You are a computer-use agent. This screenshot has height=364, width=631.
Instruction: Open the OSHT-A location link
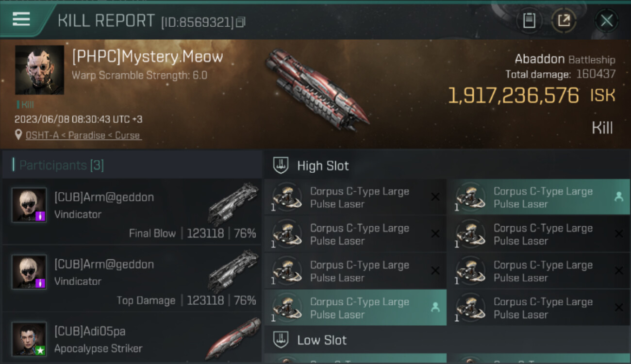click(83, 135)
